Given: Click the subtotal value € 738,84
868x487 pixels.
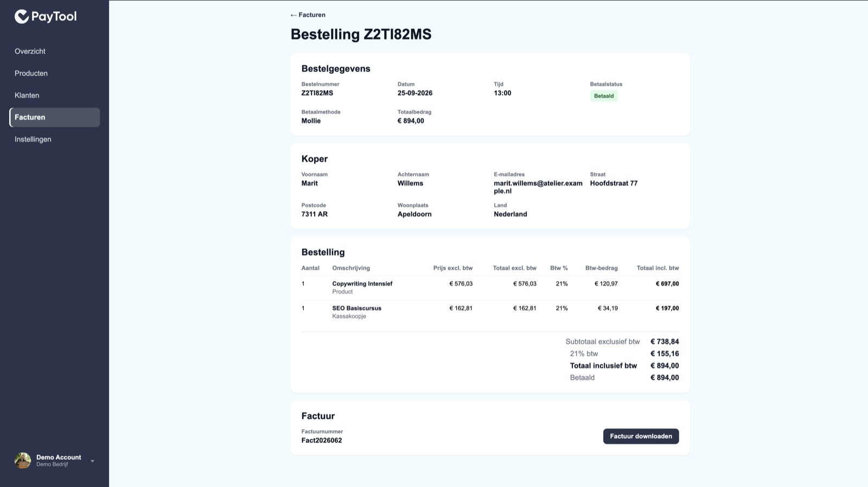Looking at the screenshot, I should click(x=665, y=341).
